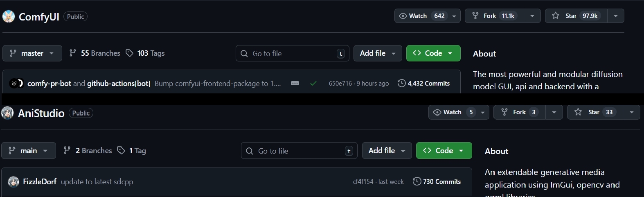The height and width of the screenshot is (197, 644).
Task: Open the main branch dropdown for AniStudio
Action: coord(28,151)
